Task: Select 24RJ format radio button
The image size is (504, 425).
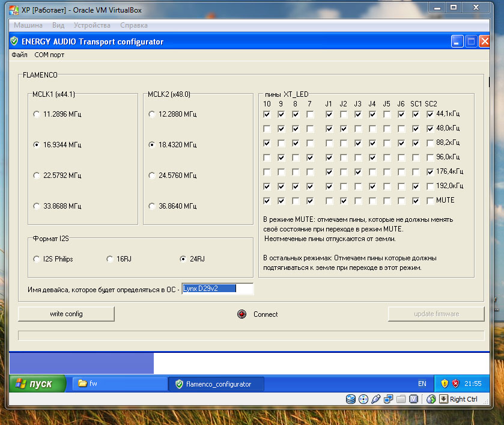Action: pyautogui.click(x=183, y=259)
